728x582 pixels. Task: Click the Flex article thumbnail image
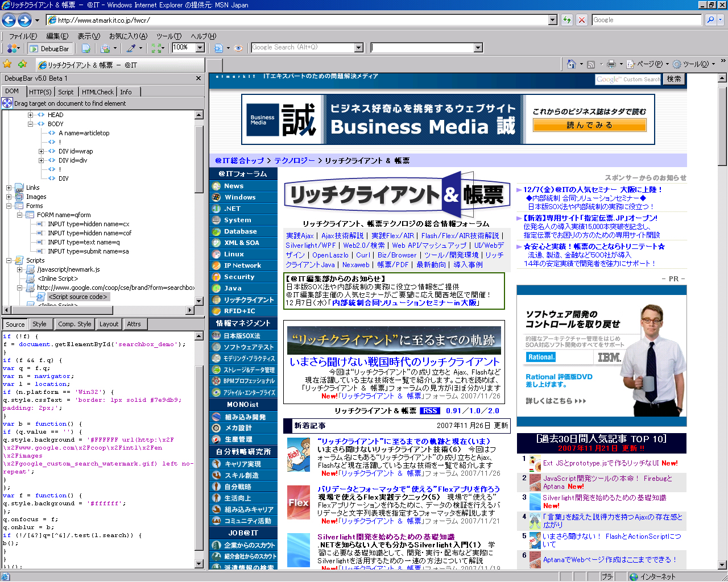pyautogui.click(x=299, y=503)
